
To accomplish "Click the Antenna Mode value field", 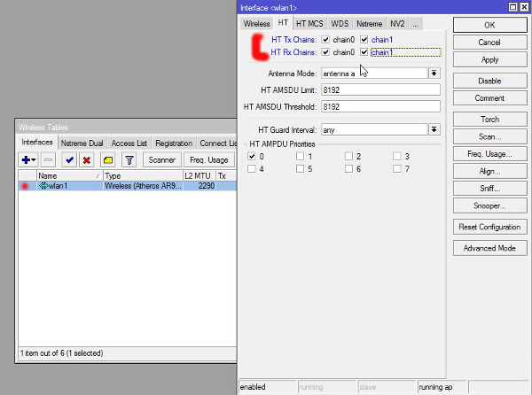I will click(374, 74).
